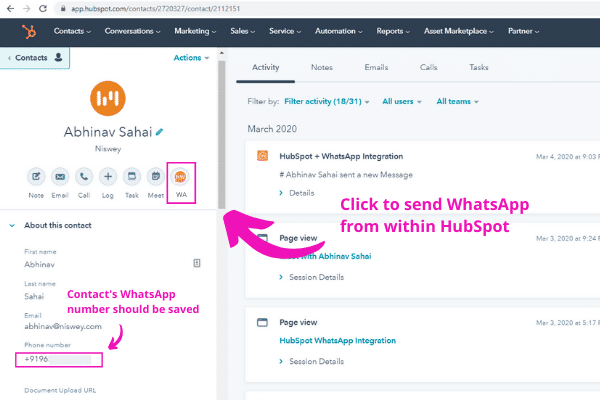The height and width of the screenshot is (400, 600).
Task: Click the address bar lock icon
Action: tap(63, 8)
